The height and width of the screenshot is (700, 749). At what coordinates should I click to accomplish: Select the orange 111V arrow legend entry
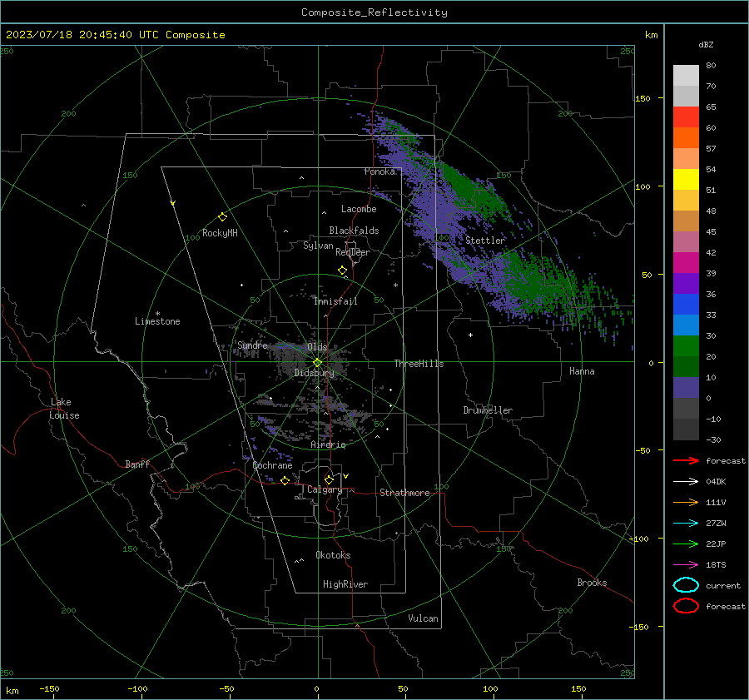click(686, 502)
